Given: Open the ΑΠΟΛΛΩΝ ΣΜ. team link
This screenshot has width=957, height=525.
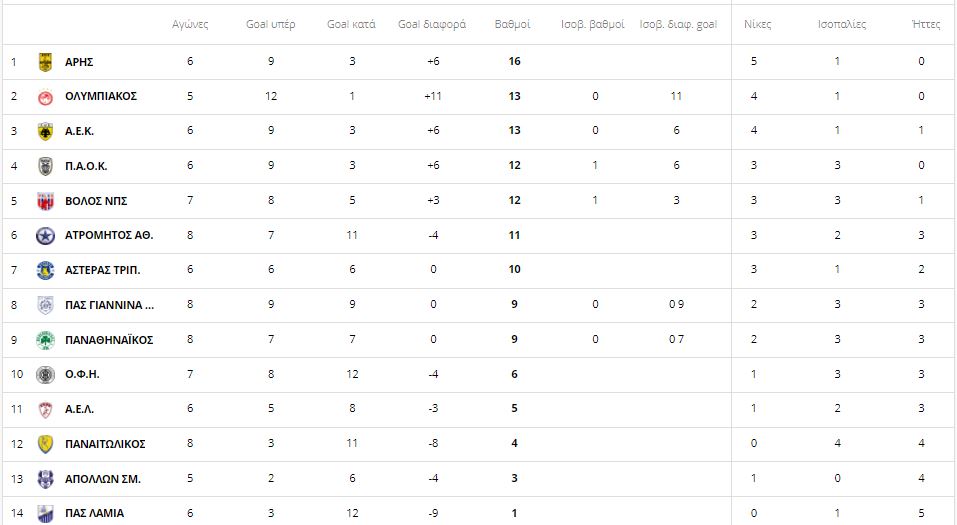Looking at the screenshot, I should pos(103,479).
